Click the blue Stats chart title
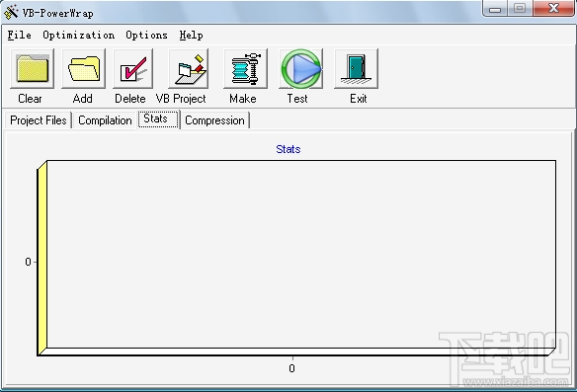 (x=288, y=149)
